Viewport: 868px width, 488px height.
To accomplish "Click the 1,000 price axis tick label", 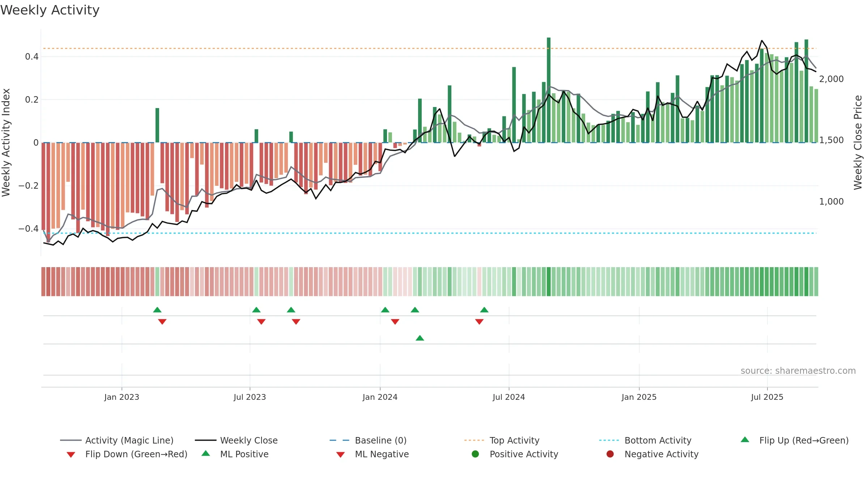I will 831,202.
